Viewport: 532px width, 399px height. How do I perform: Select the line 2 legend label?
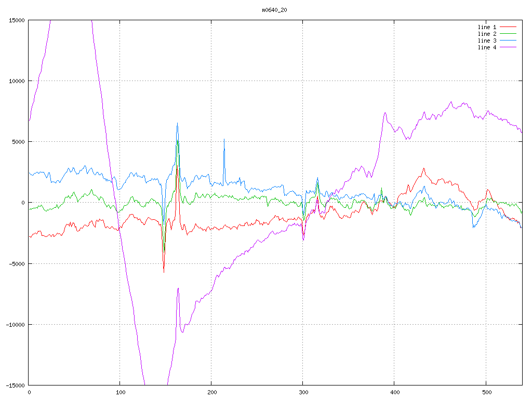pyautogui.click(x=487, y=34)
